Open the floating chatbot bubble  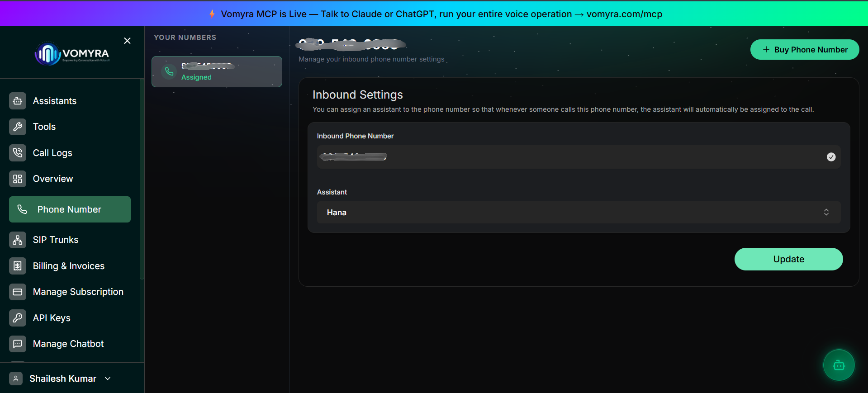click(x=839, y=365)
